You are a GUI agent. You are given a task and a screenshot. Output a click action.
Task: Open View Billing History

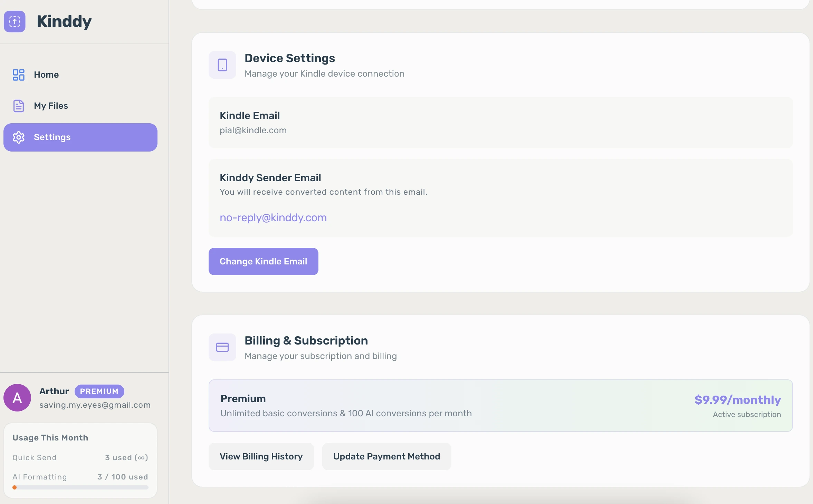pos(261,456)
